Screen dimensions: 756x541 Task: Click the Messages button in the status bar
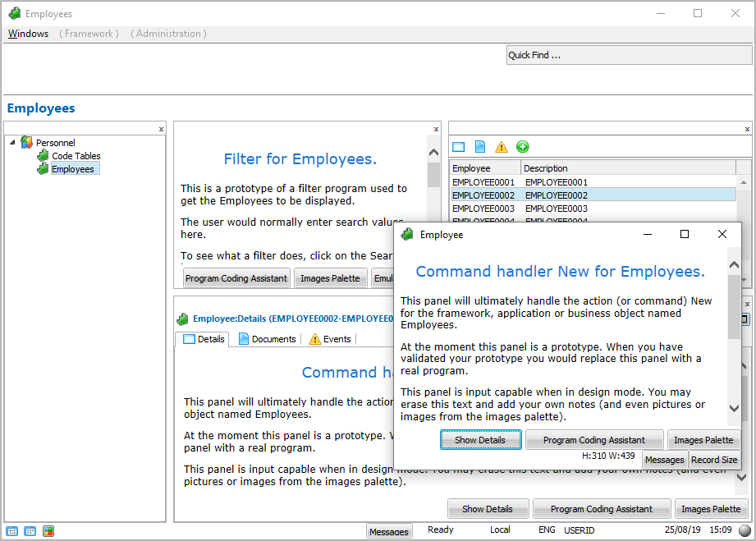pyautogui.click(x=389, y=531)
